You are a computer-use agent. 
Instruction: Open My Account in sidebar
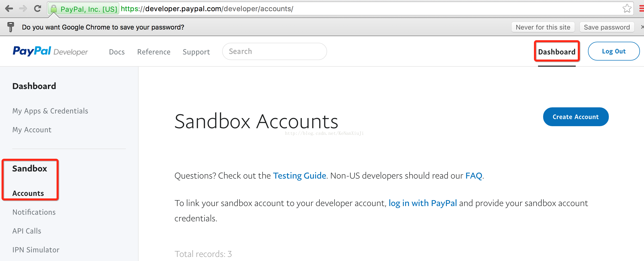(32, 130)
